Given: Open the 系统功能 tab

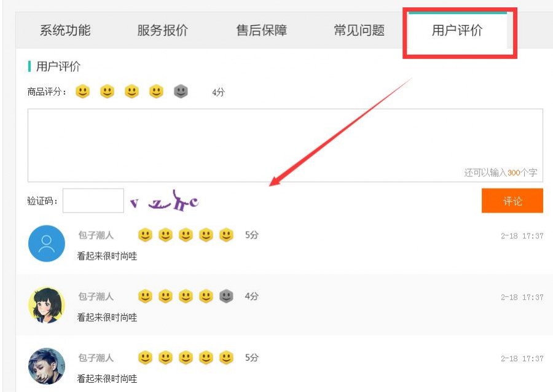Looking at the screenshot, I should coord(65,30).
